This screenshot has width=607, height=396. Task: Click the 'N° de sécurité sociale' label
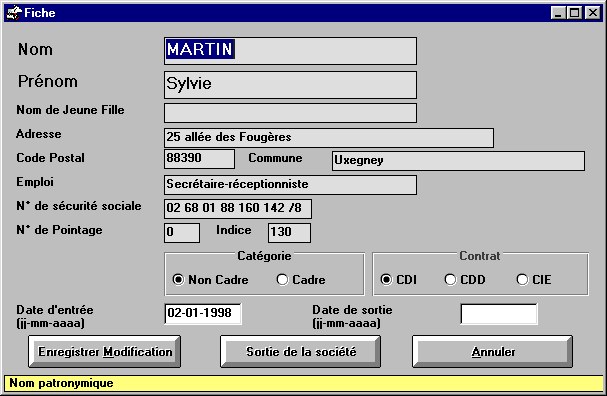click(79, 206)
